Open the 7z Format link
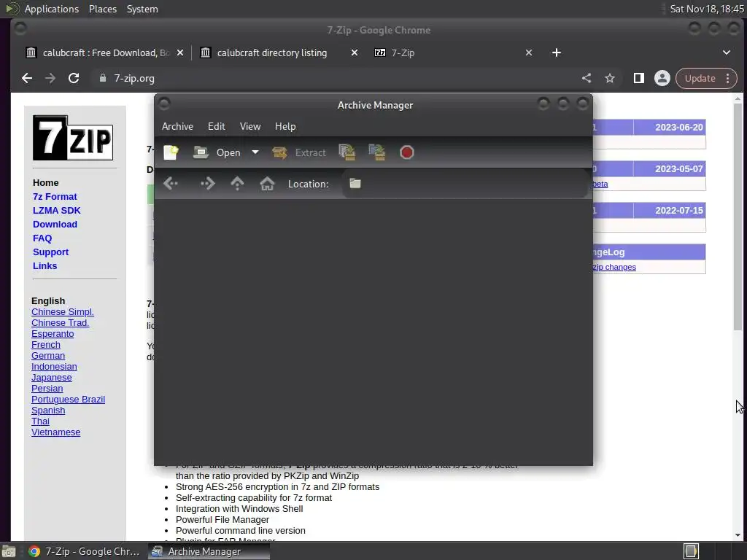The height and width of the screenshot is (560, 747). coord(55,196)
